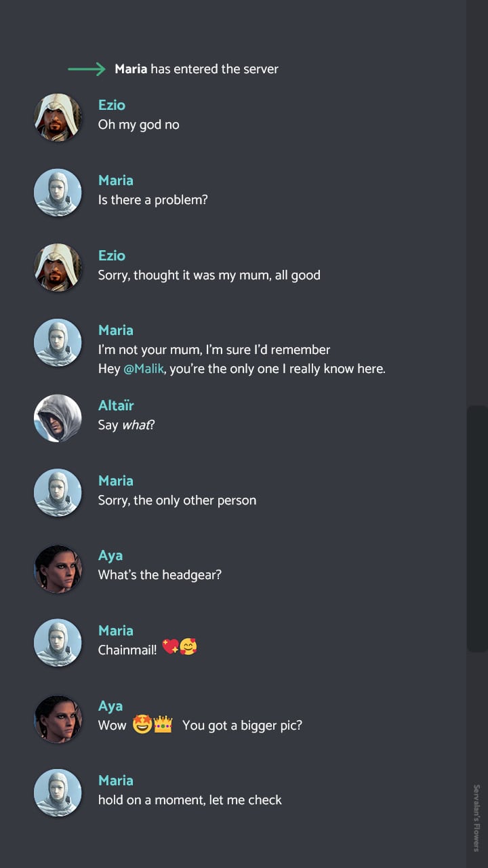Open Aya's avatar beside "What's the headgear?"
This screenshot has width=488, height=868.
coord(58,568)
